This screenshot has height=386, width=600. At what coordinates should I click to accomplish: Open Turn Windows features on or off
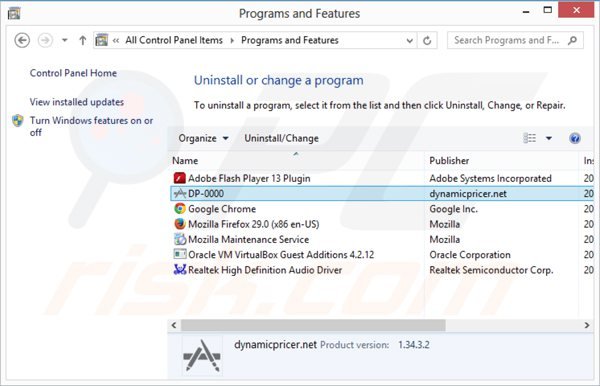click(x=91, y=126)
